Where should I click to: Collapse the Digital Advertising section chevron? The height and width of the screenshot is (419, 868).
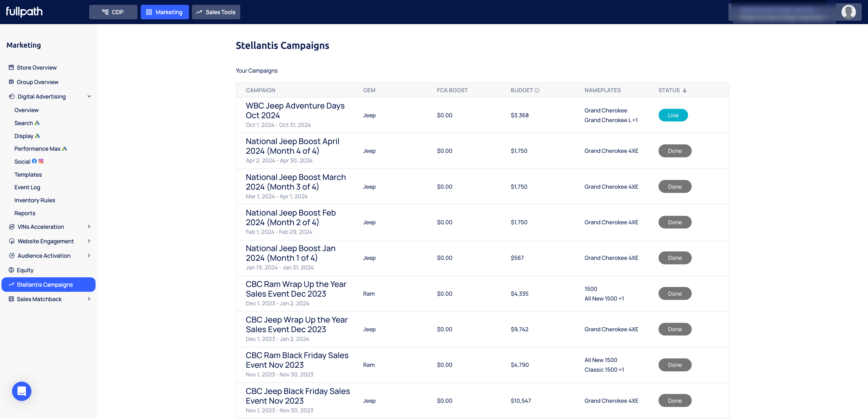click(x=89, y=96)
